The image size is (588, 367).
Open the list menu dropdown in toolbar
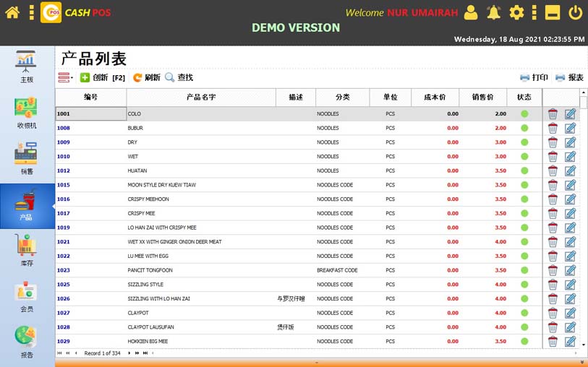[x=65, y=77]
